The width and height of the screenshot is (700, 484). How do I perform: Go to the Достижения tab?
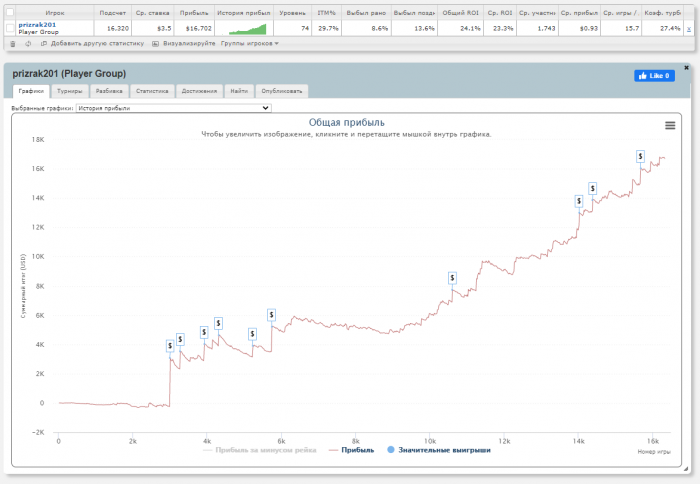(x=197, y=91)
